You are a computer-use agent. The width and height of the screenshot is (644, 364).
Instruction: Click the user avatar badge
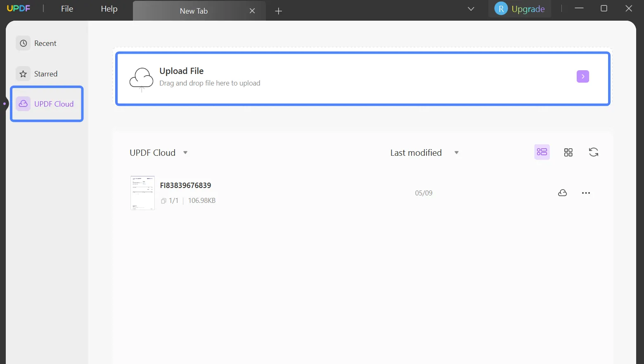500,8
